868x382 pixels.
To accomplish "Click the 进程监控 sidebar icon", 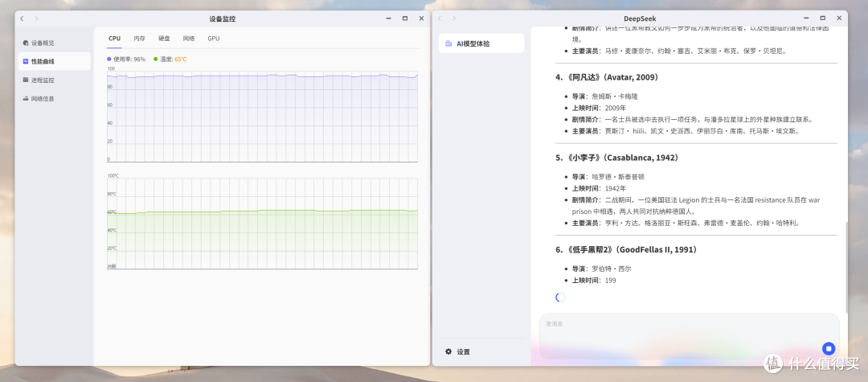I will coord(26,80).
